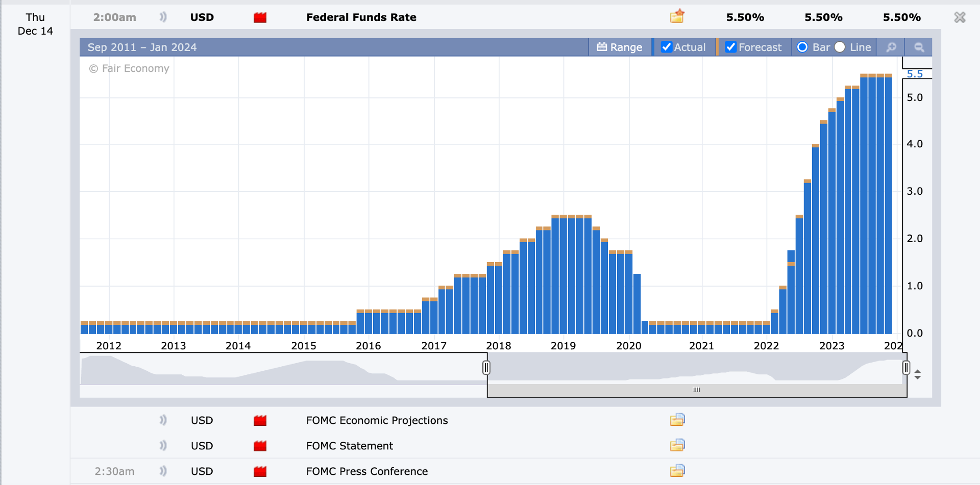Open FOMC Statement folder icon
The height and width of the screenshot is (485, 980).
677,445
